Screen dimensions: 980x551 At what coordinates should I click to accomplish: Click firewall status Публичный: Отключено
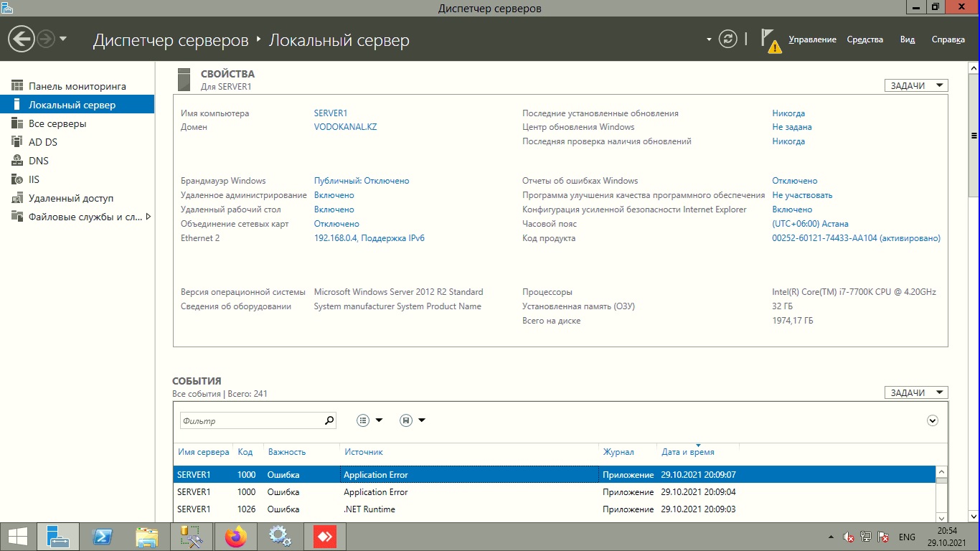pyautogui.click(x=362, y=181)
